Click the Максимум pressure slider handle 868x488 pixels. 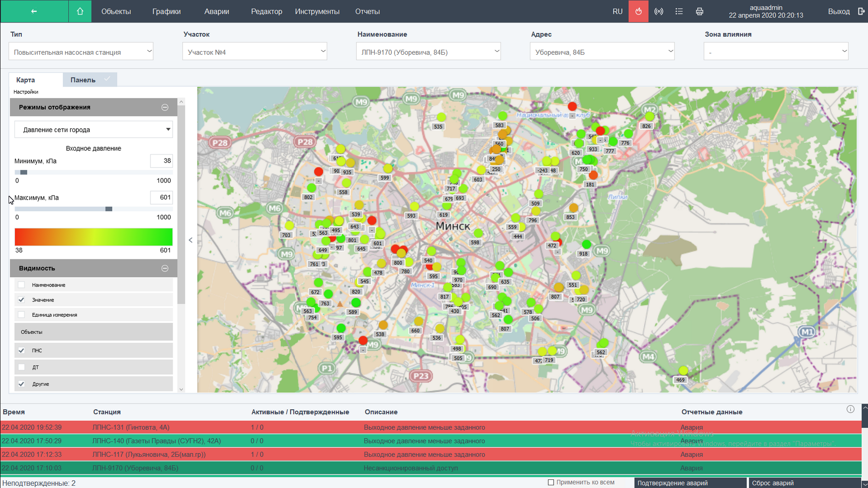tap(109, 209)
